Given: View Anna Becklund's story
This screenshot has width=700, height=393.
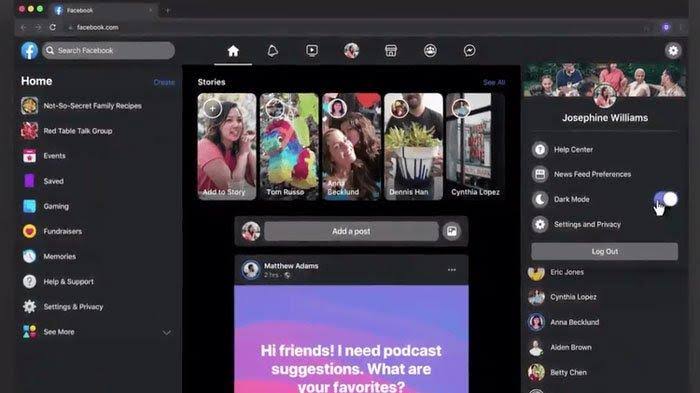Looking at the screenshot, I should (351, 146).
